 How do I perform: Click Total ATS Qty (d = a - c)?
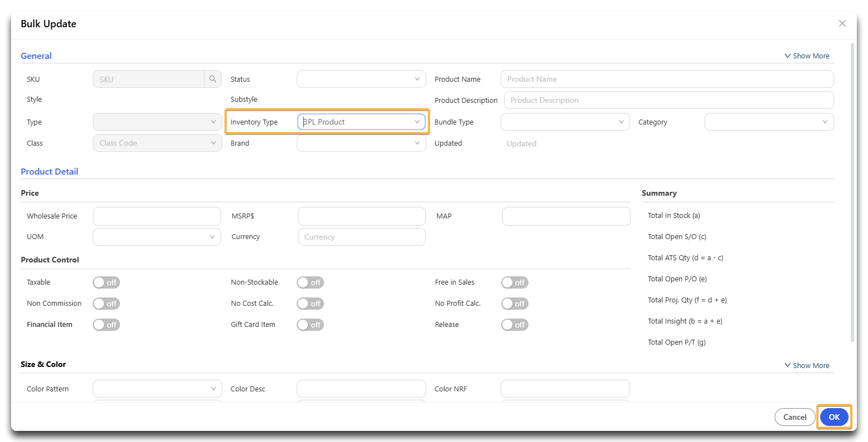[685, 257]
